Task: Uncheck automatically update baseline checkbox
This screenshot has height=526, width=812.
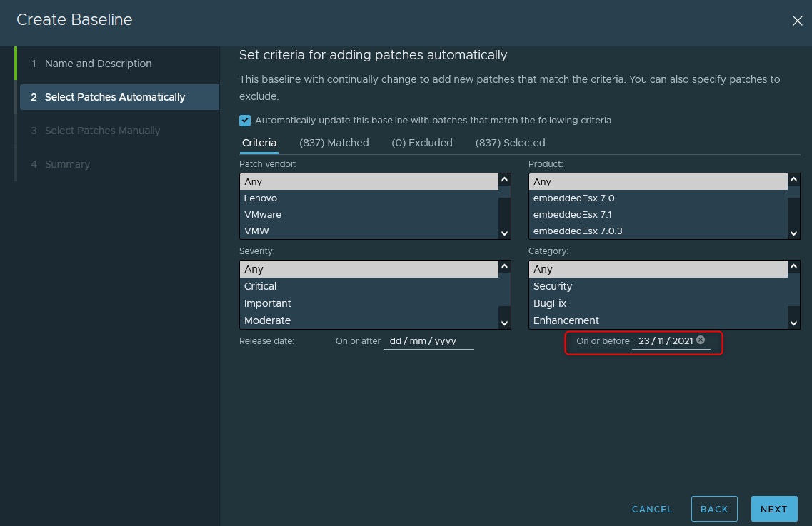Action: tap(245, 121)
